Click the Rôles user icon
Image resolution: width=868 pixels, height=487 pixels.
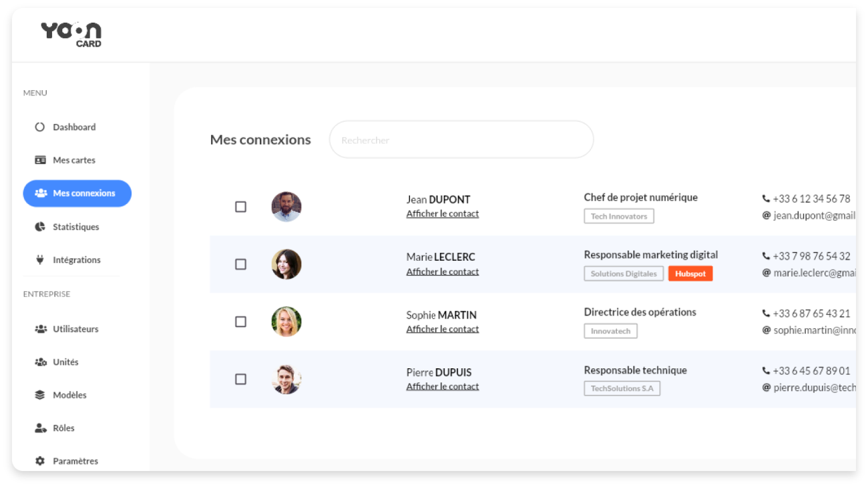coord(40,428)
